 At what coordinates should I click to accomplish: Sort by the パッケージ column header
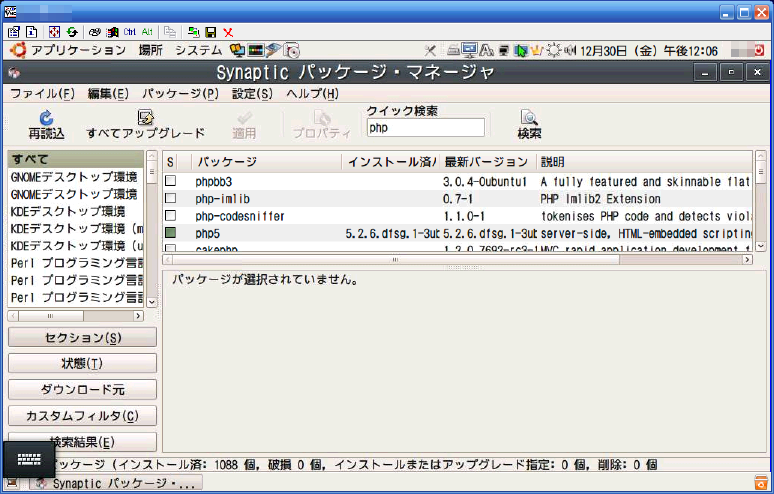click(267, 162)
